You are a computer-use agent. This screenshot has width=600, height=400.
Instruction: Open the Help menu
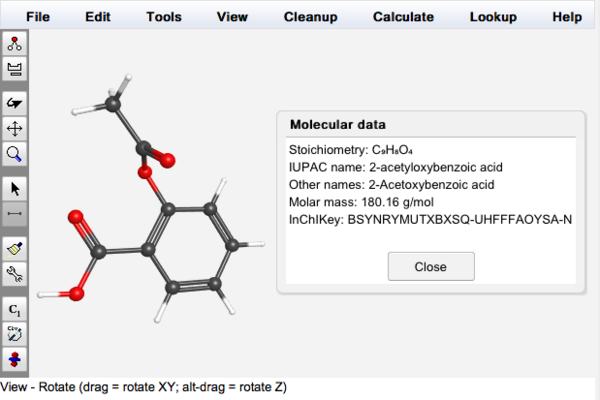pyautogui.click(x=566, y=17)
